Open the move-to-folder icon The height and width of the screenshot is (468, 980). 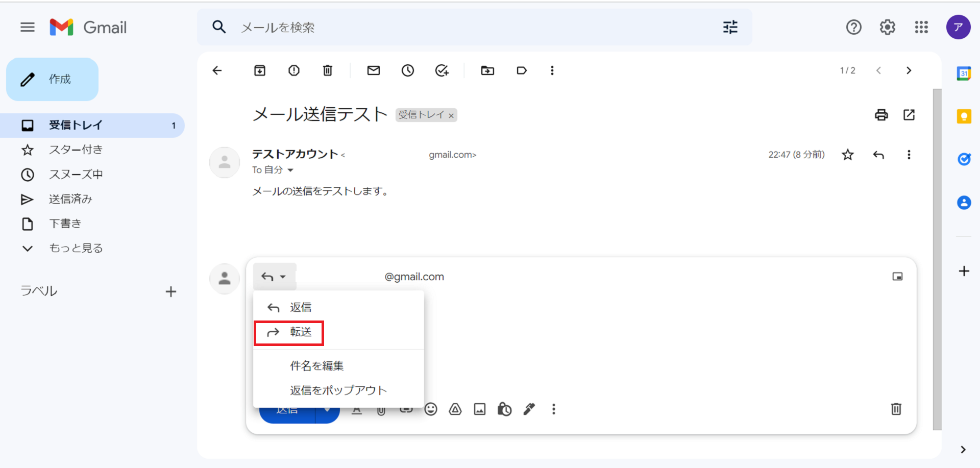click(x=487, y=70)
